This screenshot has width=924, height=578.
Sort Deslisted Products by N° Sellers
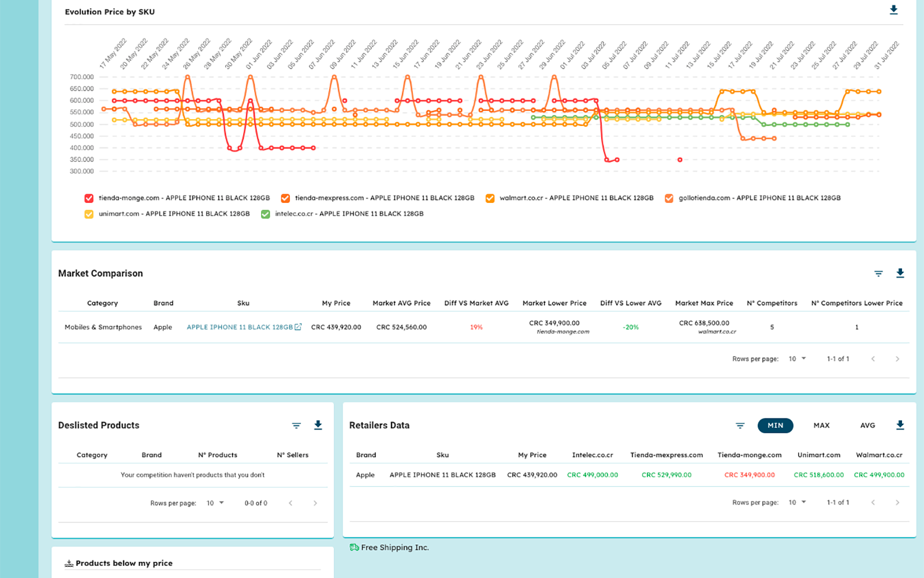293,455
